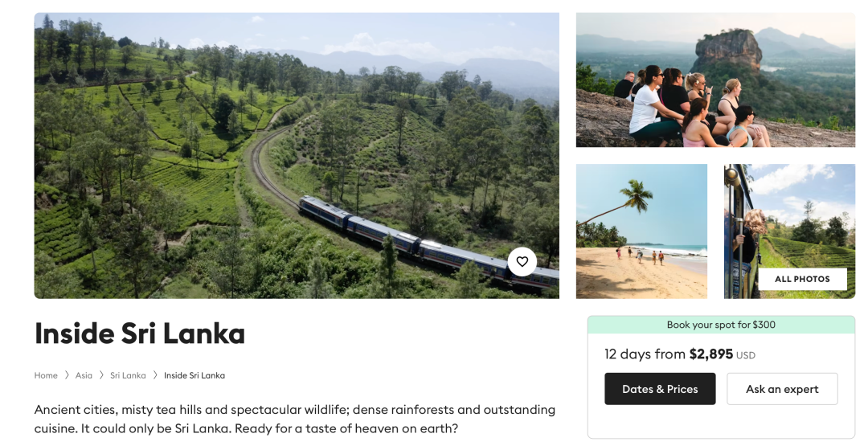Image resolution: width=868 pixels, height=446 pixels.
Task: Click the Inside Sri Lanka breadcrumb item
Action: [x=194, y=375]
